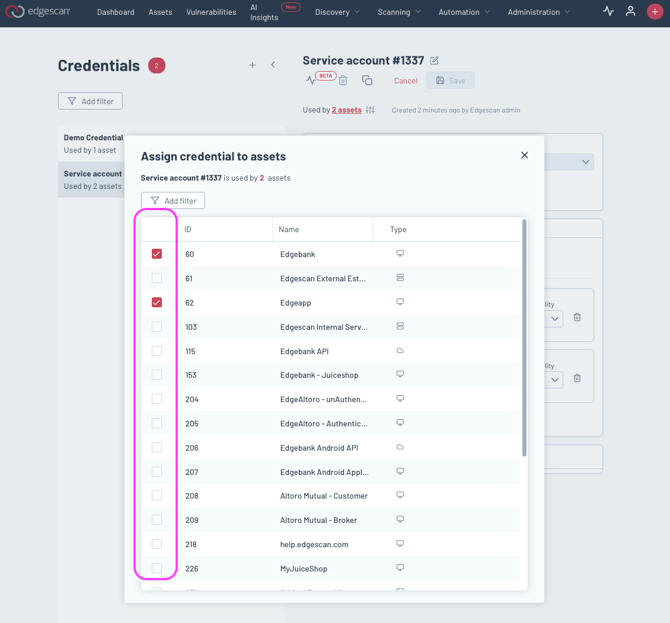This screenshot has width=670, height=623.
Task: Toggle the select-all header checkbox
Action: click(157, 229)
